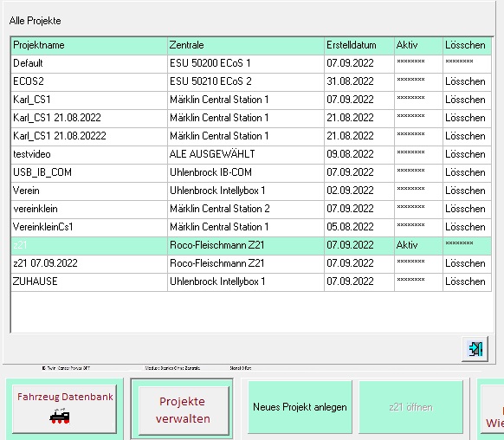The image size is (504, 440).
Task: Click Roco-Fleischmann Z21 in active z21 row
Action: (246, 245)
